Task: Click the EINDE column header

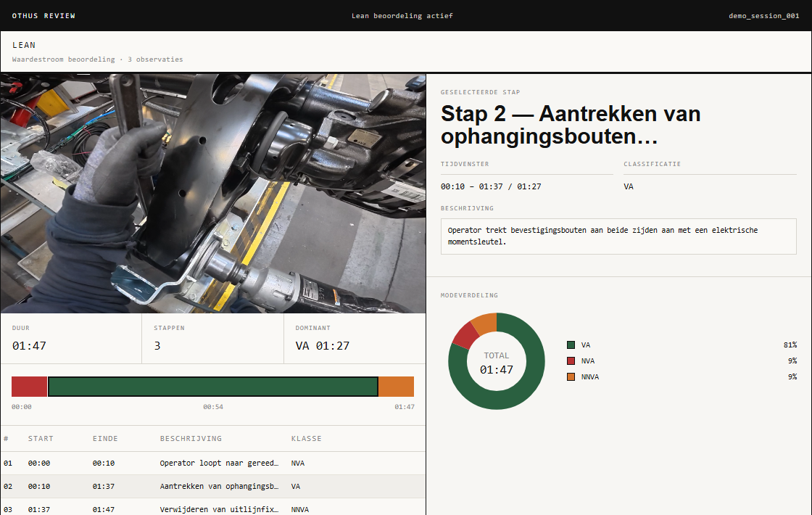Action: tap(105, 438)
